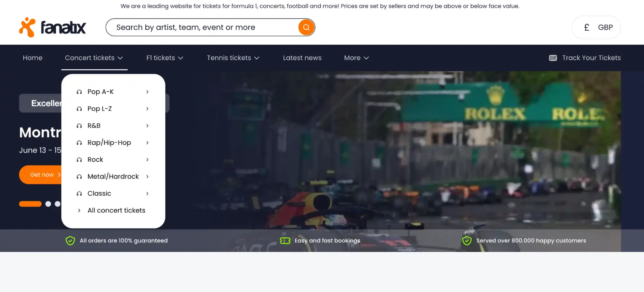Click the headphones icon next to Classic
The image size is (644, 292).
79,193
